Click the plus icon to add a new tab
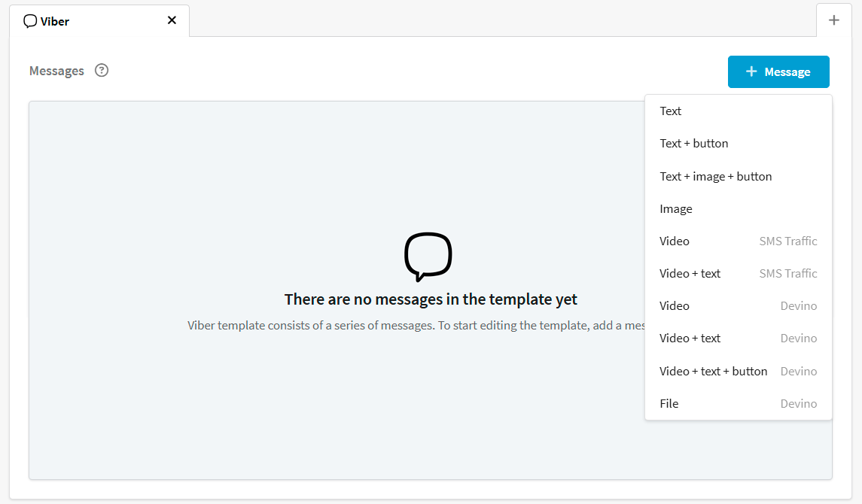862x504 pixels. [x=834, y=20]
